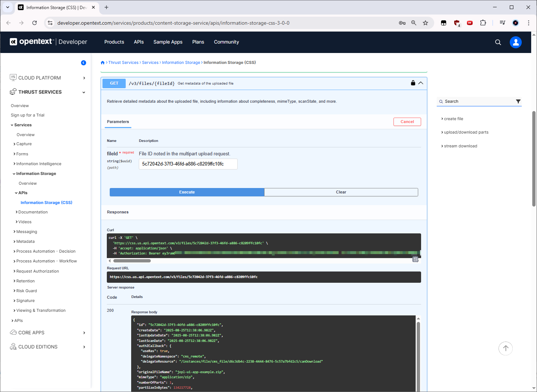
Task: Collapse the GET endpoint chevron
Action: 421,83
